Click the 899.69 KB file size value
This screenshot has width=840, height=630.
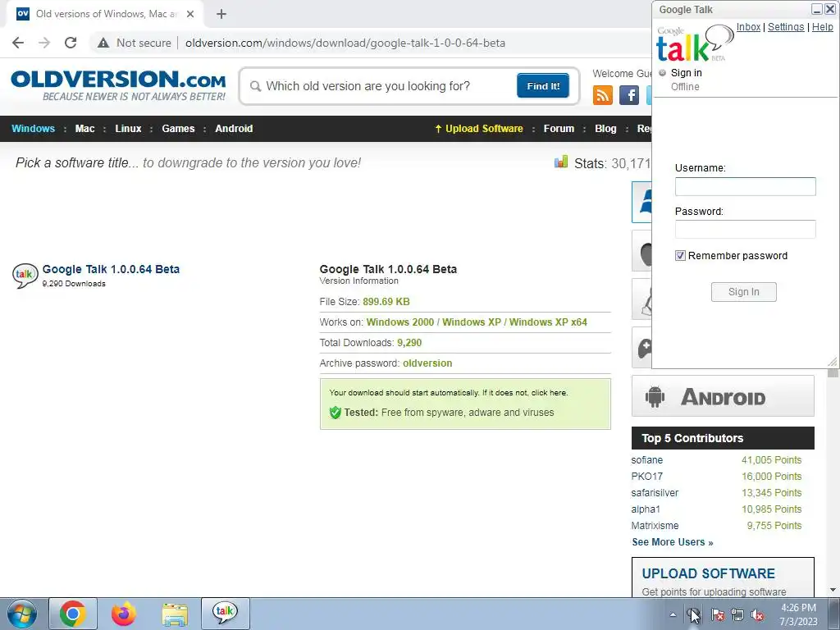386,302
